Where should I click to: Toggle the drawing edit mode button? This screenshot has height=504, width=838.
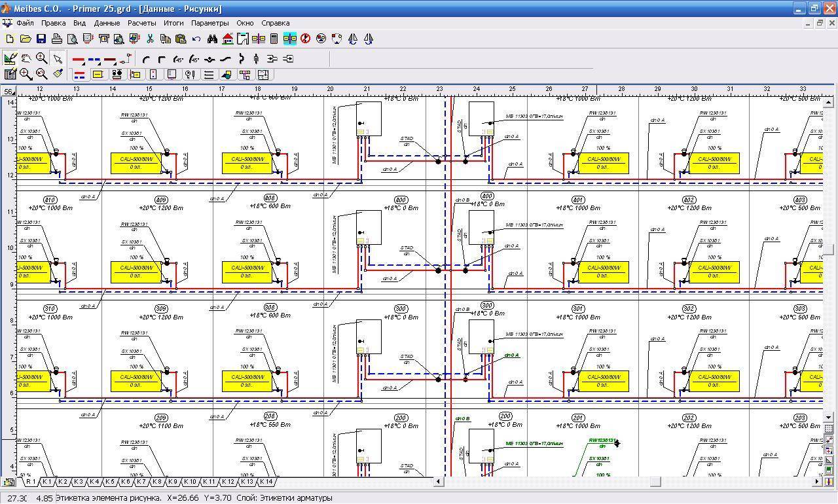(x=10, y=59)
